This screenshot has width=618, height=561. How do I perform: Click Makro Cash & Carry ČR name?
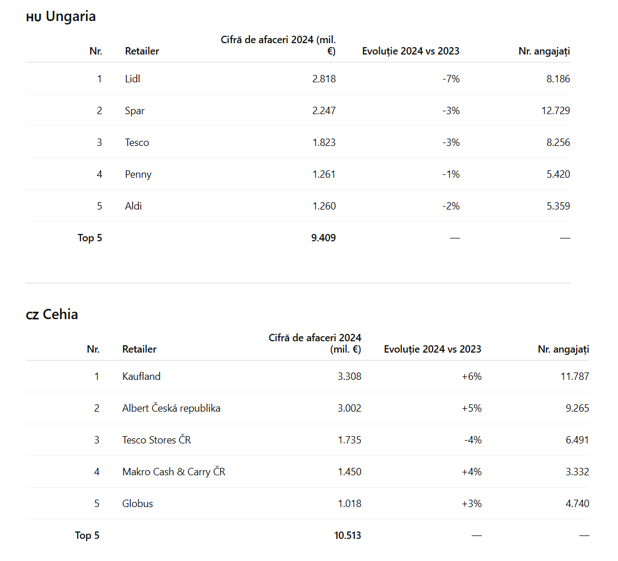[173, 472]
